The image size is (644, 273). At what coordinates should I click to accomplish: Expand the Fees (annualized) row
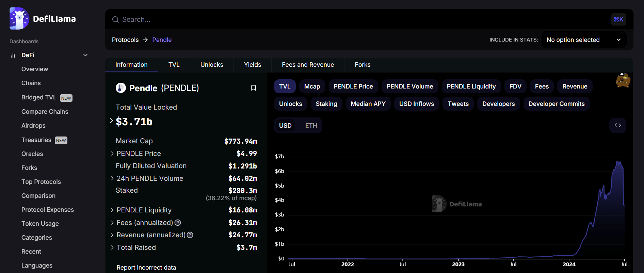[x=112, y=223]
